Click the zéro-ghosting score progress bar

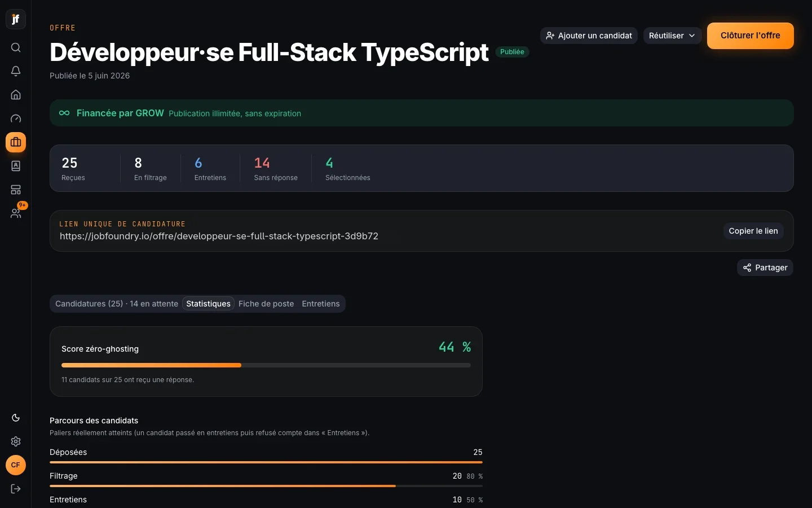[266, 365]
